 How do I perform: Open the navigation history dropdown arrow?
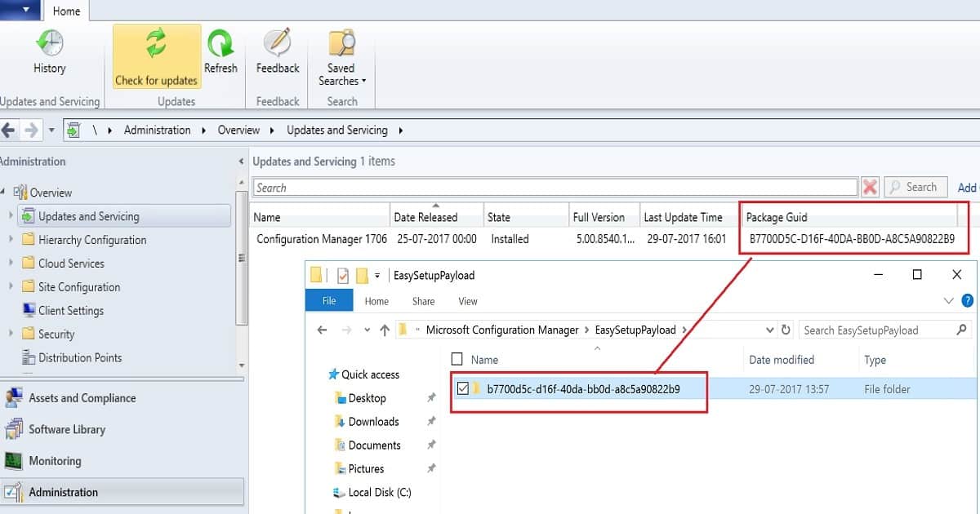tap(51, 131)
